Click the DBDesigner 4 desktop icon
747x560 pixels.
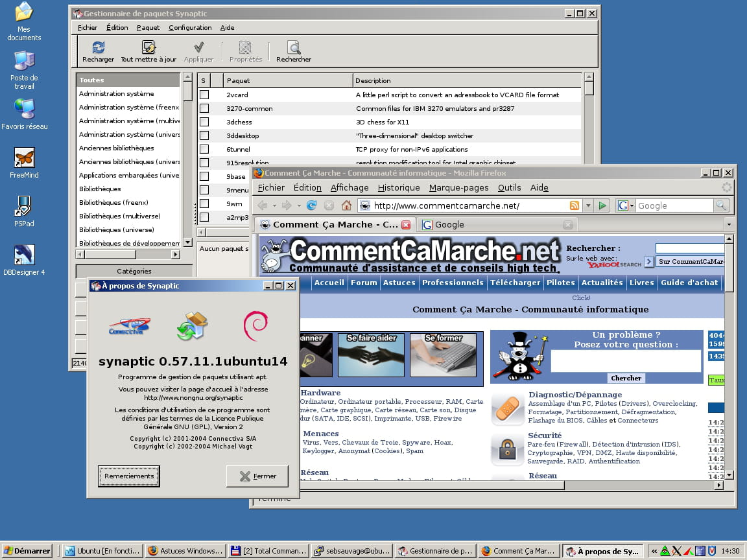pos(25,255)
